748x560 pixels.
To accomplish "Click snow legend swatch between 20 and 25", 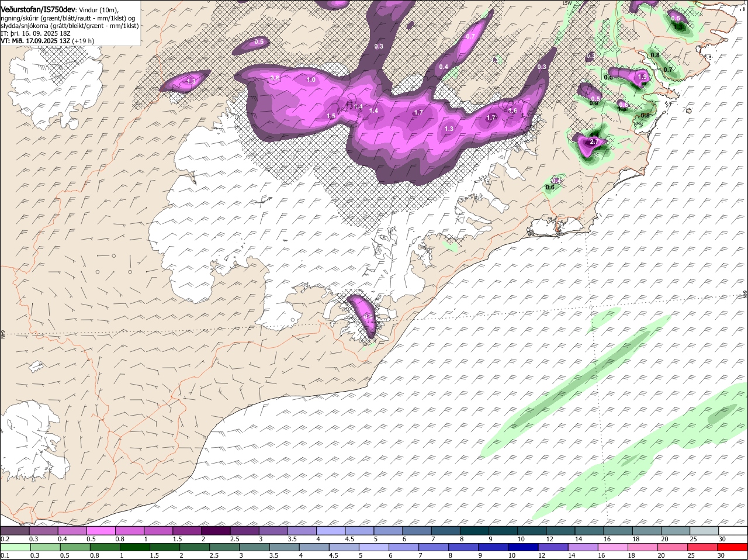I will (x=676, y=531).
